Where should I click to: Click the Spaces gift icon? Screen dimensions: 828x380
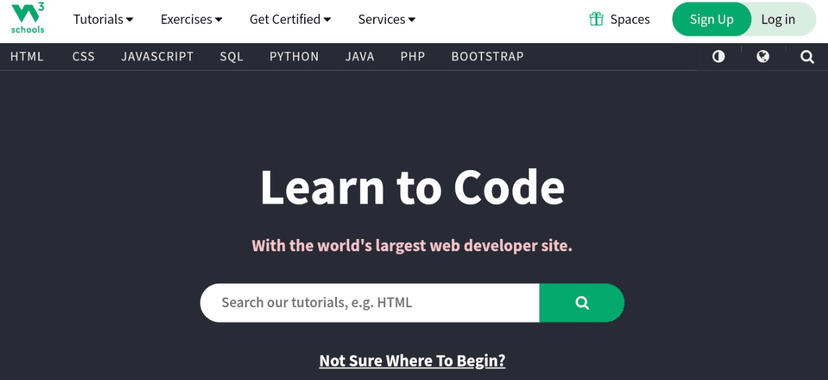click(596, 20)
